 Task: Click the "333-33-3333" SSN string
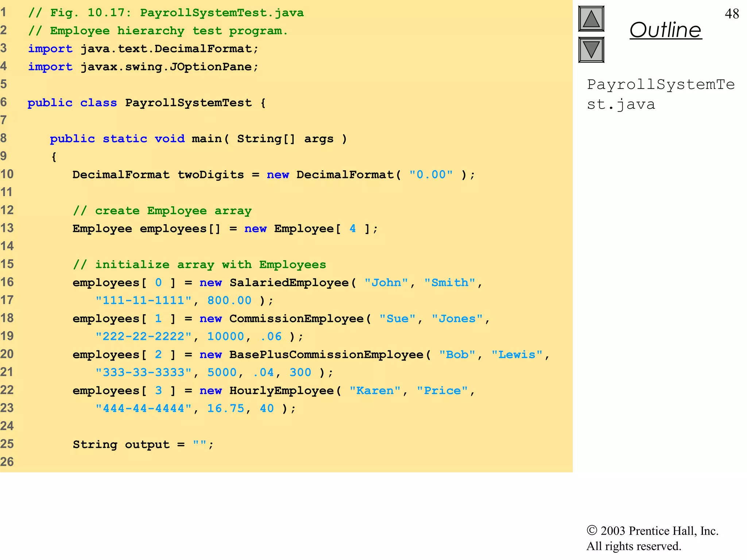pyautogui.click(x=143, y=372)
